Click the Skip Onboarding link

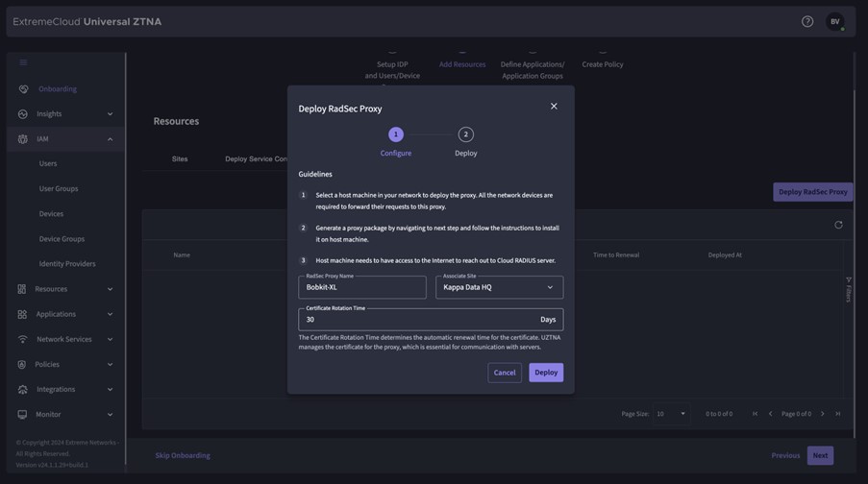(x=183, y=455)
